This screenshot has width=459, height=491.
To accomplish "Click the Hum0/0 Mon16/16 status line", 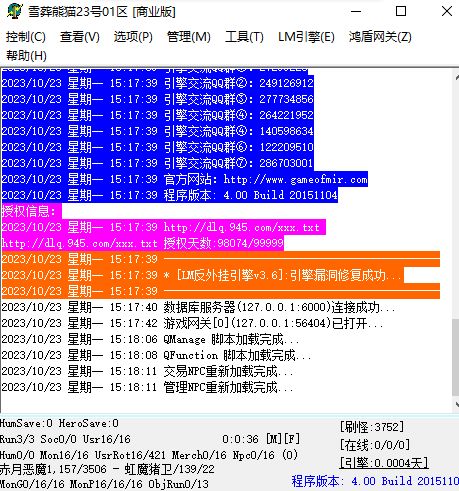I will (x=149, y=455).
